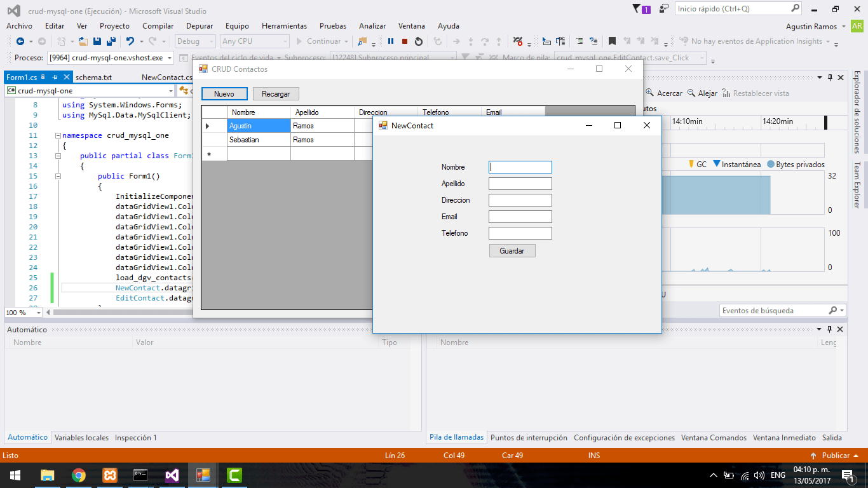Open the Depurar menu
The width and height of the screenshot is (868, 488).
tap(199, 26)
